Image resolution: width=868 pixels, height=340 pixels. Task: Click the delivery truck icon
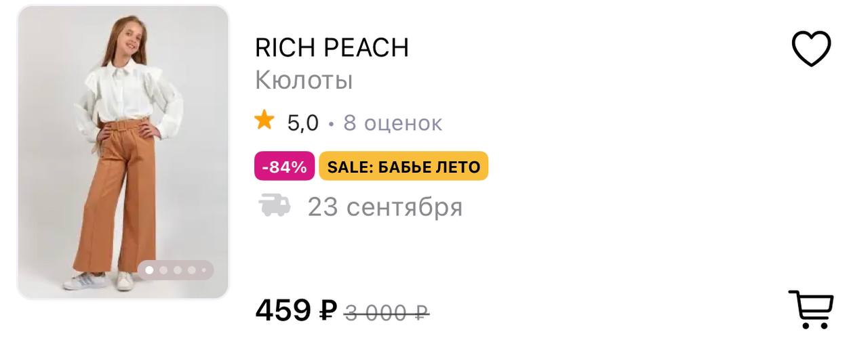point(275,205)
